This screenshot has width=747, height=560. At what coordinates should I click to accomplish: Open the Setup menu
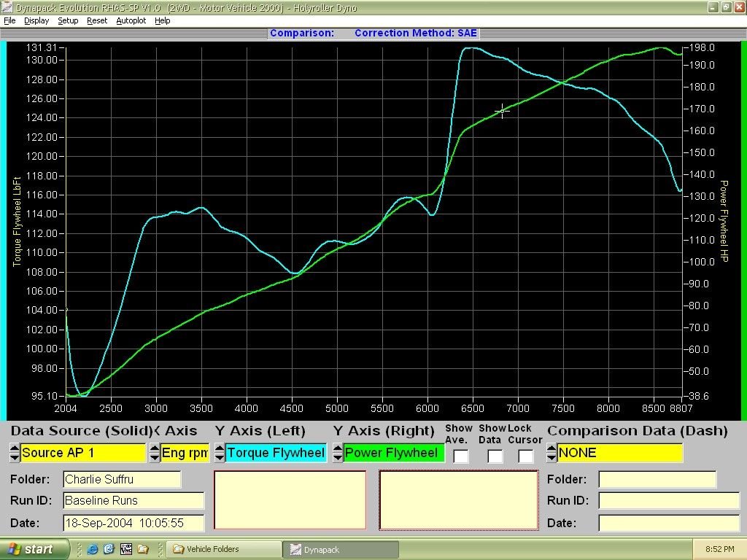[x=68, y=20]
